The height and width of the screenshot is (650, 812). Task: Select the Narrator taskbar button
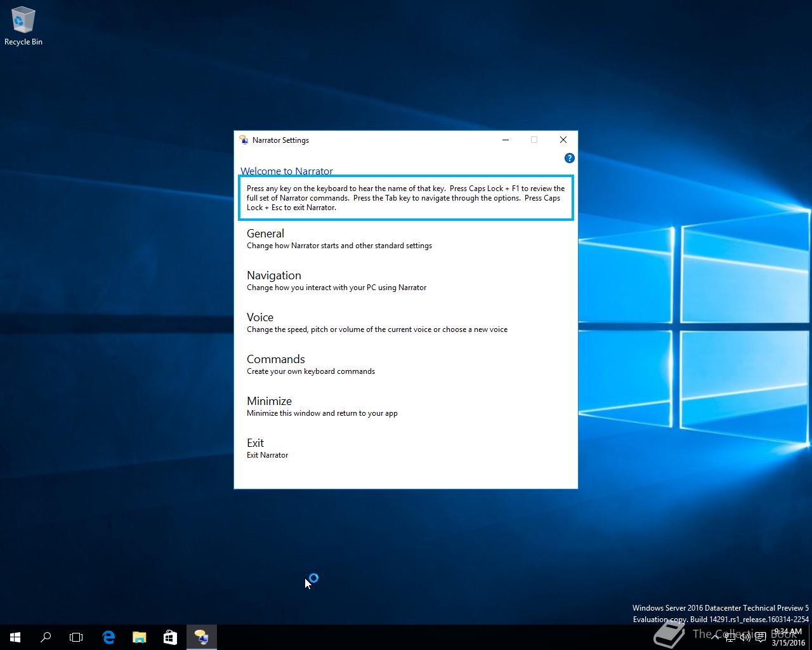tap(202, 637)
